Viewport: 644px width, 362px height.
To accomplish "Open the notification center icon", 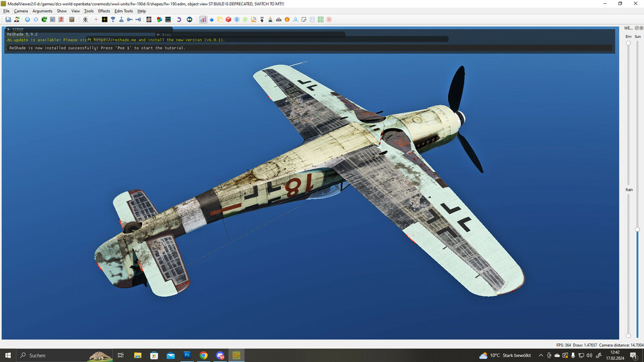I will [634, 356].
